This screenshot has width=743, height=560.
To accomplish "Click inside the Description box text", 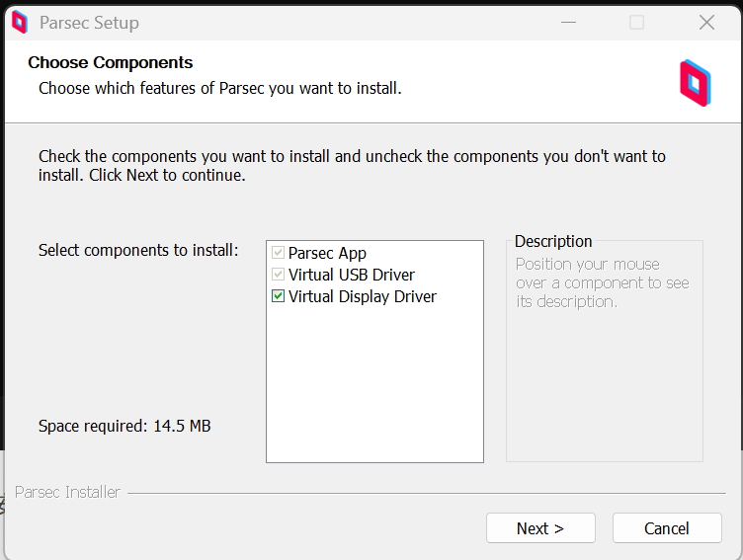I will [x=602, y=282].
